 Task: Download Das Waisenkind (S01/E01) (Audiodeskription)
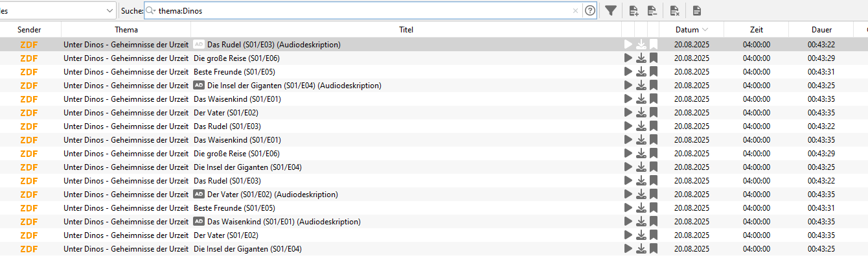click(641, 221)
